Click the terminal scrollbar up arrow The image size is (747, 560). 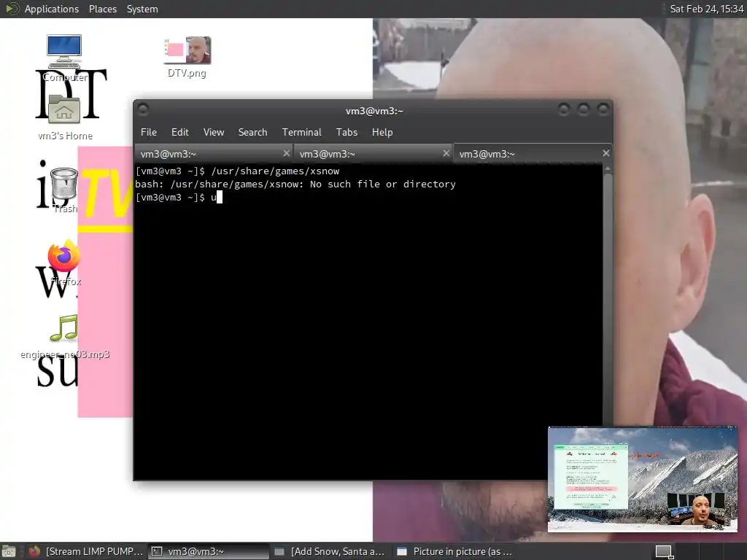(x=608, y=169)
